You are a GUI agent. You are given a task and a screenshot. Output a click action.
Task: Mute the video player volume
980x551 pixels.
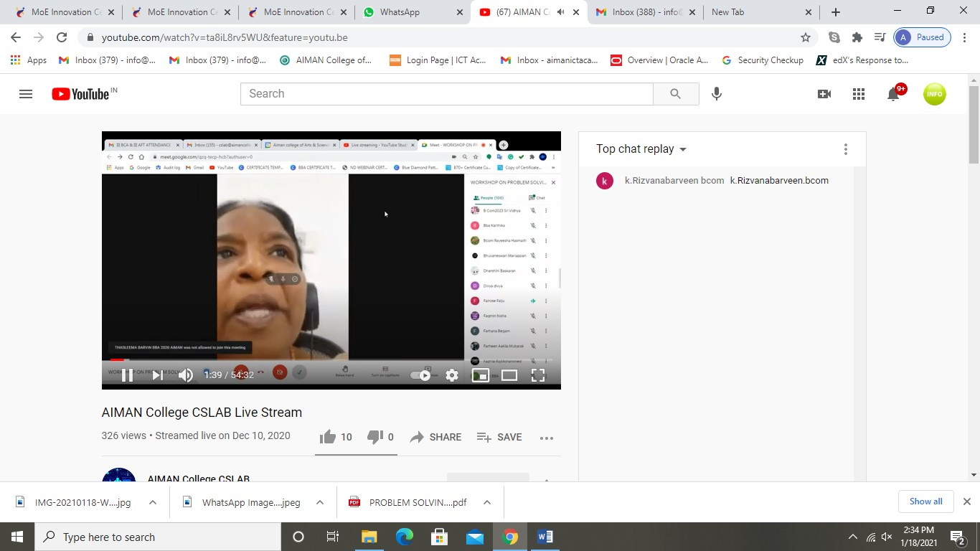point(185,375)
